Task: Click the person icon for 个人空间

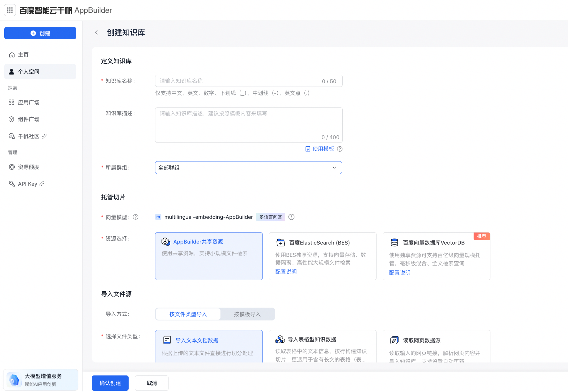Action: click(x=12, y=72)
